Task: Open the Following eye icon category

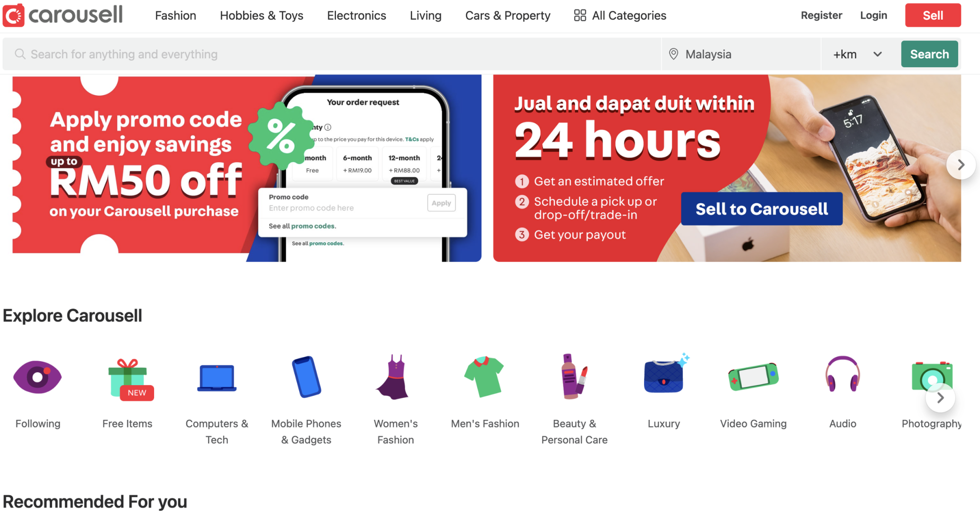Action: point(38,377)
